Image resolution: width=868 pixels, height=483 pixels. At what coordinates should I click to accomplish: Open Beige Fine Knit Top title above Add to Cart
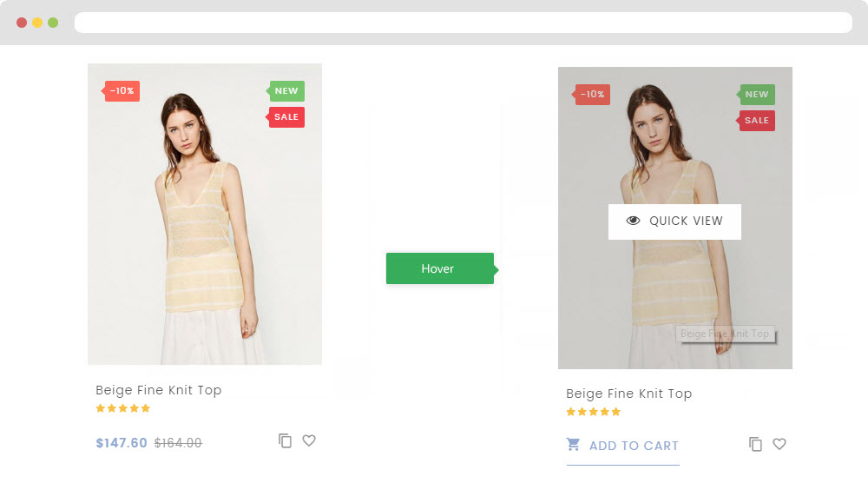[628, 394]
